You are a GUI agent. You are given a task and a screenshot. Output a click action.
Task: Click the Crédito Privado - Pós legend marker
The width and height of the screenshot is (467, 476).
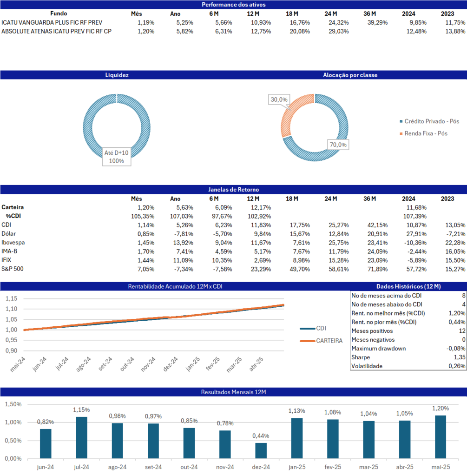coord(401,121)
